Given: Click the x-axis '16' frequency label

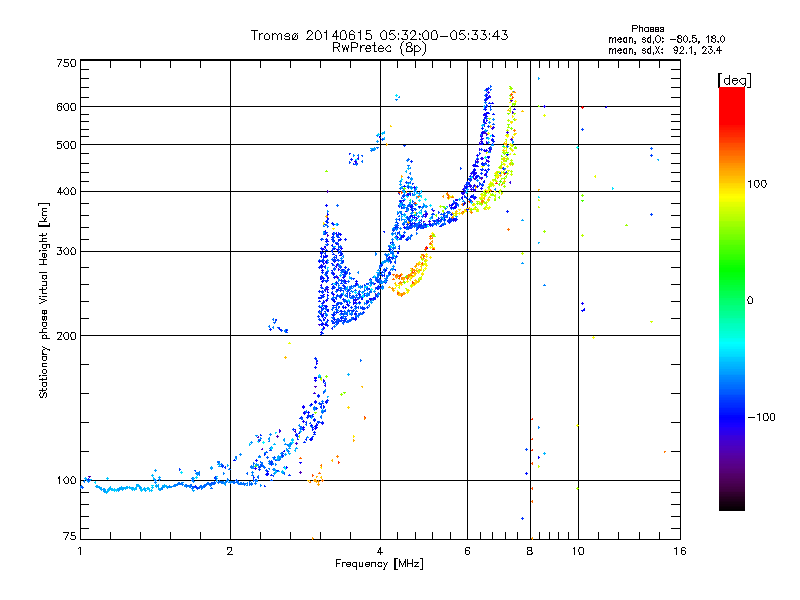Looking at the screenshot, I should pos(680,551).
